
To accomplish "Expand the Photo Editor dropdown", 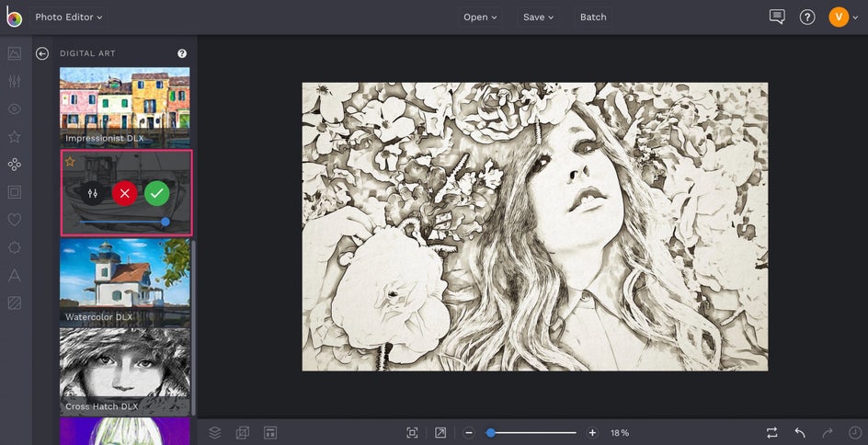I will click(x=69, y=17).
